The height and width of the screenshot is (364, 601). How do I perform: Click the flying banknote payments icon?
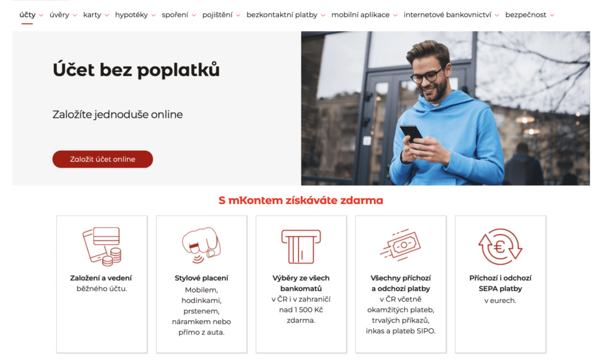coord(400,245)
